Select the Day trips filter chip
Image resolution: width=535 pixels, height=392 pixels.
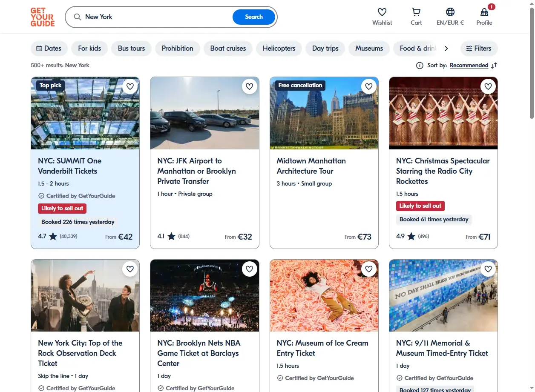tap(325, 49)
